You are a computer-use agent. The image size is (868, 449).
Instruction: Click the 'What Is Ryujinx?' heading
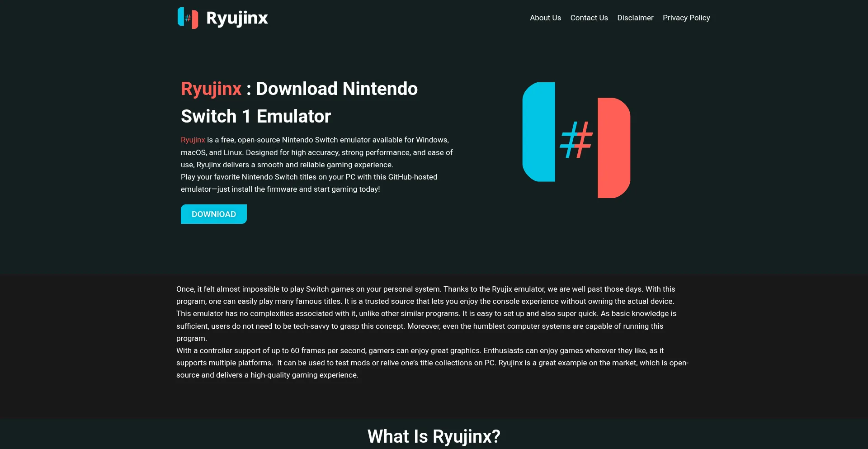point(434,436)
